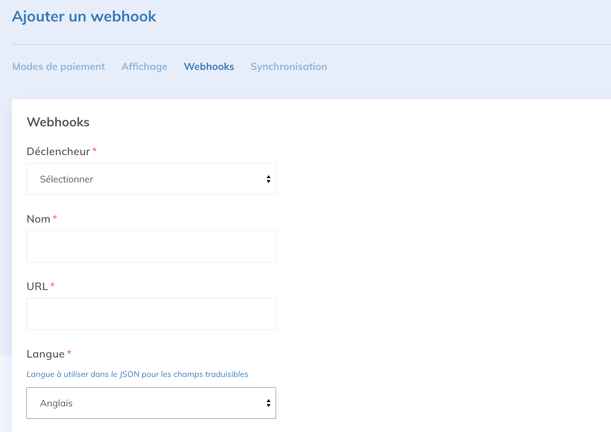This screenshot has width=611, height=432.
Task: Click the URL field label
Action: coord(37,287)
